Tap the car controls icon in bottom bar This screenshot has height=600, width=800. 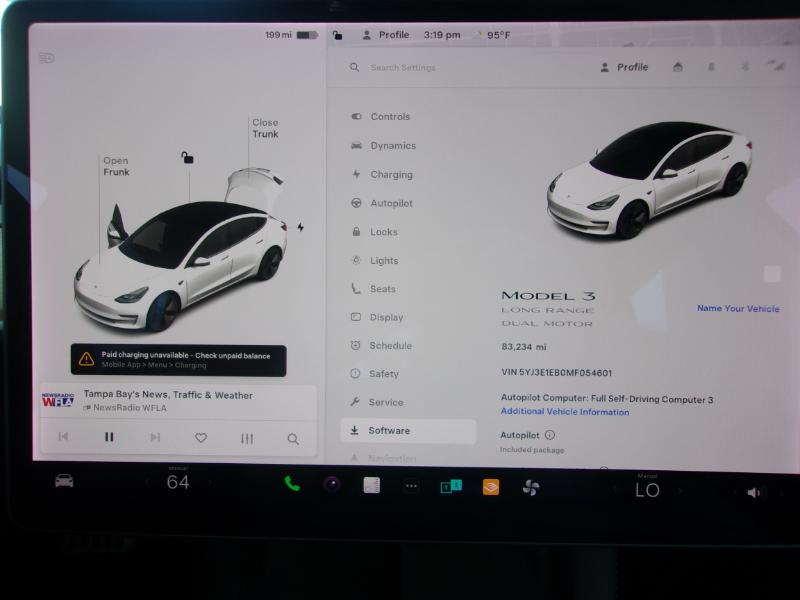click(64, 481)
